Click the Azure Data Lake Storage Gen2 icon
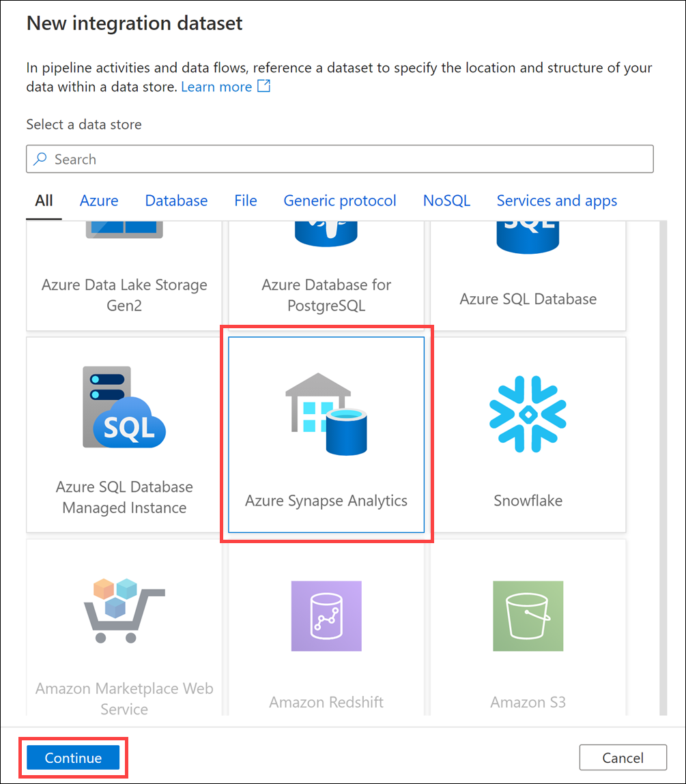Image resolution: width=686 pixels, height=784 pixels. coord(124,230)
